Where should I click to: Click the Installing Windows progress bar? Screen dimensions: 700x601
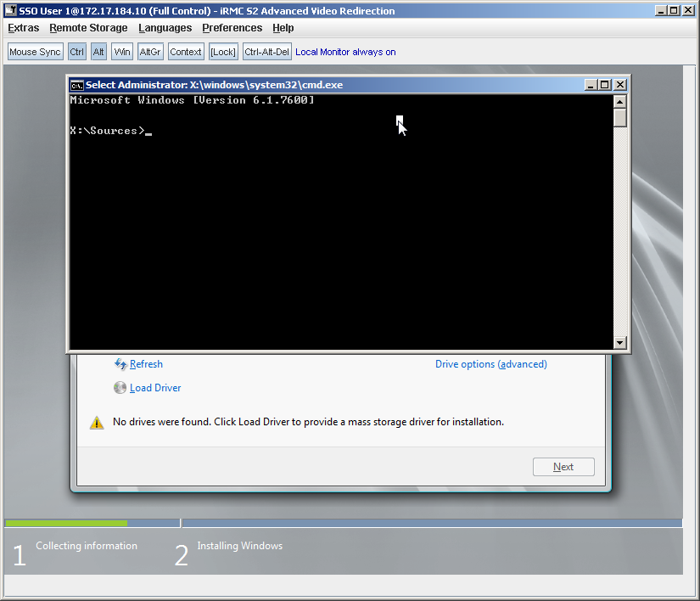click(432, 523)
